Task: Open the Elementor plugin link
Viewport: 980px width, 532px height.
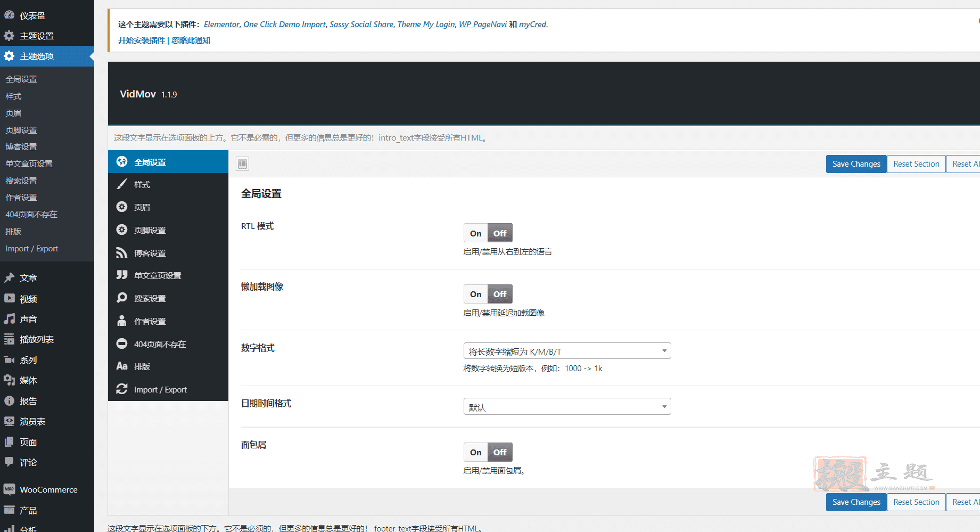Action: [x=221, y=24]
